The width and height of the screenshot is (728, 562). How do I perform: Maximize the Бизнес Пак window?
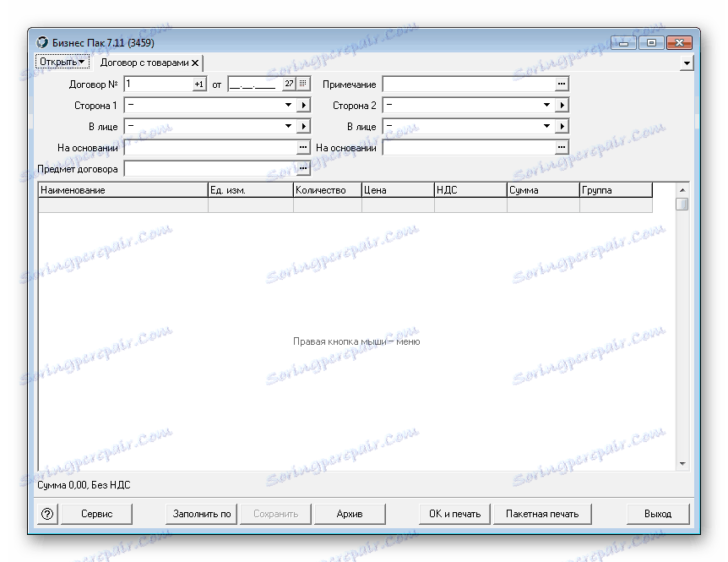(x=651, y=43)
